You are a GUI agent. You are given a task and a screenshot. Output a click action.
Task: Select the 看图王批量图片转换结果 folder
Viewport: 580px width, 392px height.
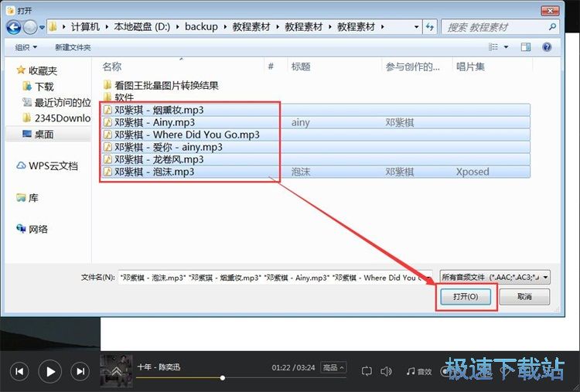(161, 86)
